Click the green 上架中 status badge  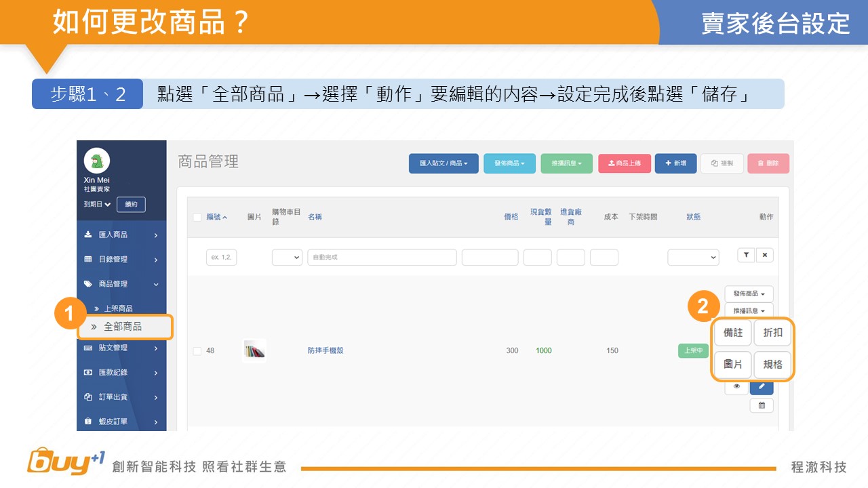coord(692,351)
